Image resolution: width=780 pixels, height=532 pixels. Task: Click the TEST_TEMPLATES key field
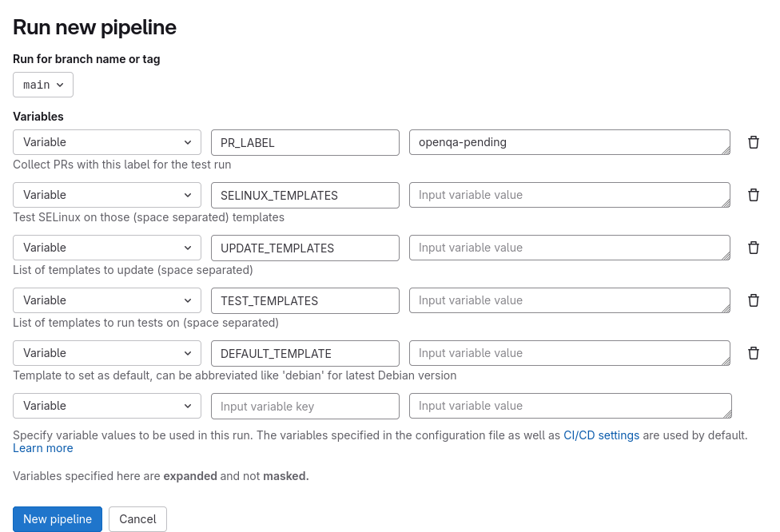304,300
